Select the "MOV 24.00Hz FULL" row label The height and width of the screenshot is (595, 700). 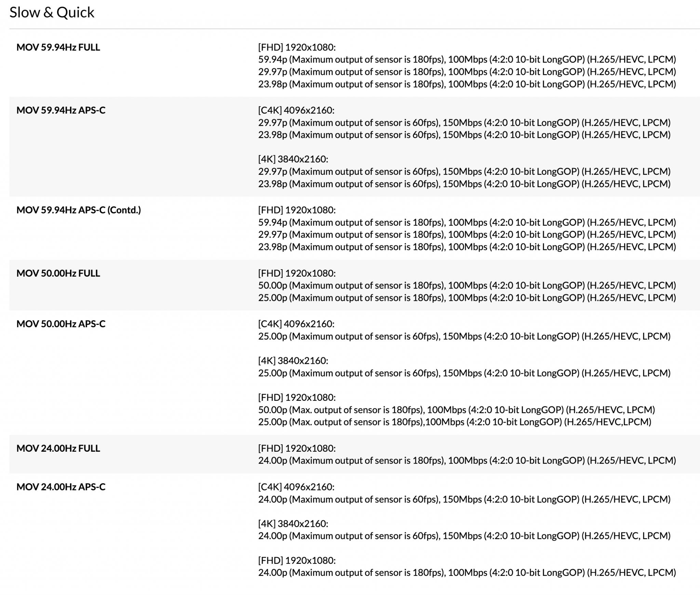58,448
